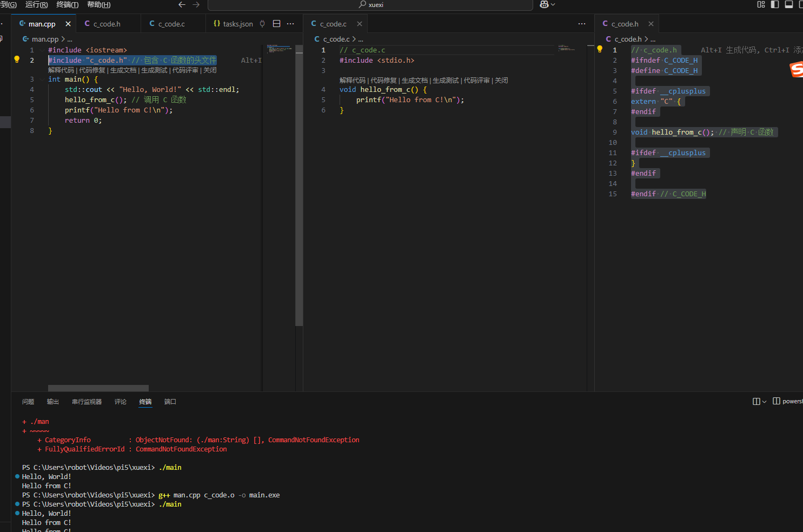The width and height of the screenshot is (803, 532).
Task: Click the xuexi command center search box
Action: [370, 5]
